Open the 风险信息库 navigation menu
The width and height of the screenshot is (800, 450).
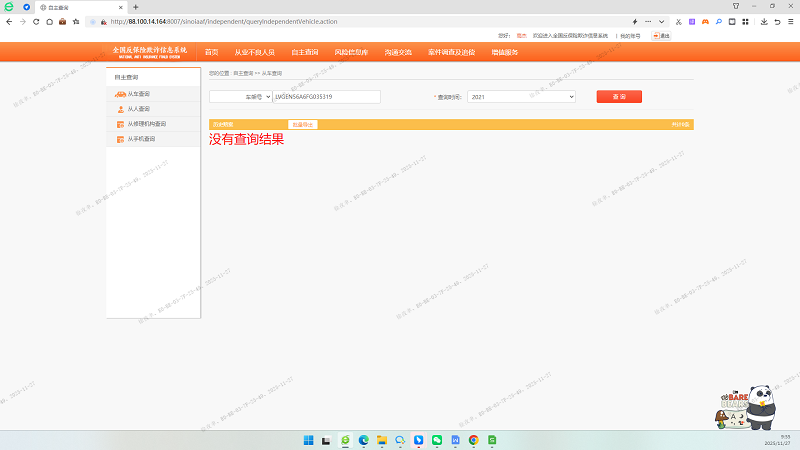click(351, 52)
